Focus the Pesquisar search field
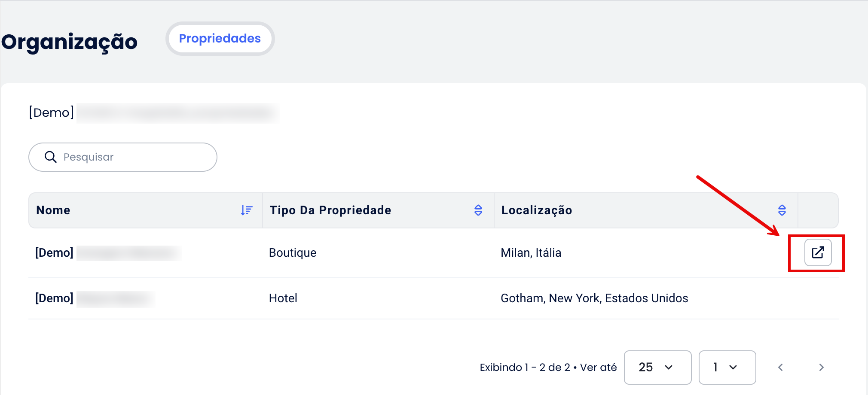The image size is (868, 395). [x=123, y=157]
